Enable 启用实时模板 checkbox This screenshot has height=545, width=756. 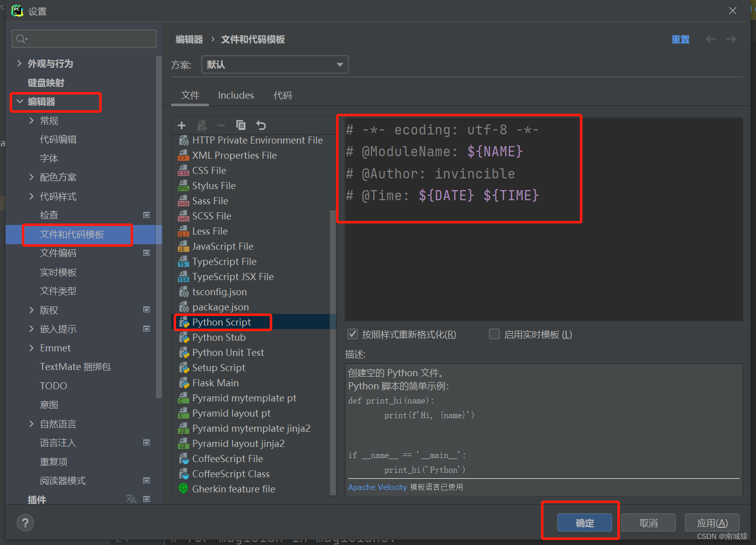click(x=494, y=334)
